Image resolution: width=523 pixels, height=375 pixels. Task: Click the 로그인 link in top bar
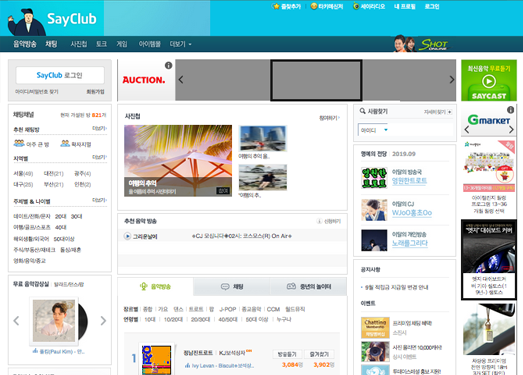click(432, 6)
